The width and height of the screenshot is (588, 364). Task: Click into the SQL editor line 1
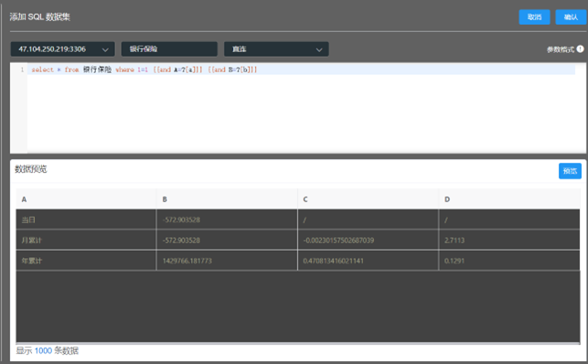301,70
